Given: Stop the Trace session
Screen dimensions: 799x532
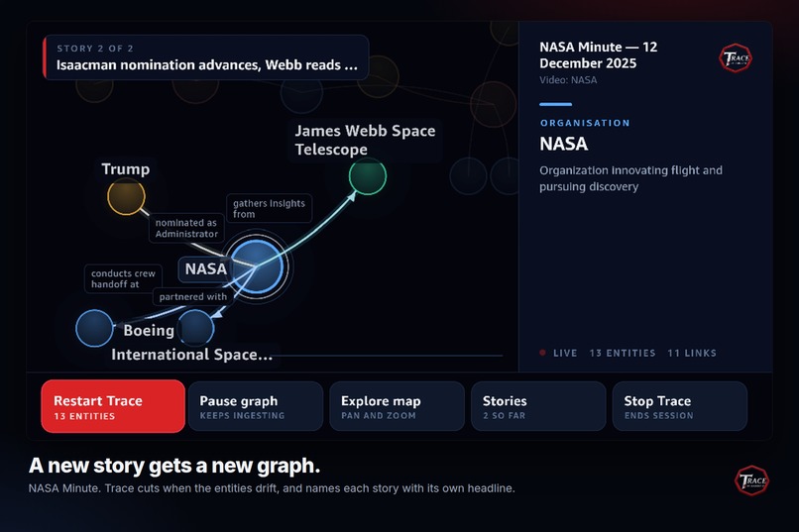Looking at the screenshot, I should point(680,406).
